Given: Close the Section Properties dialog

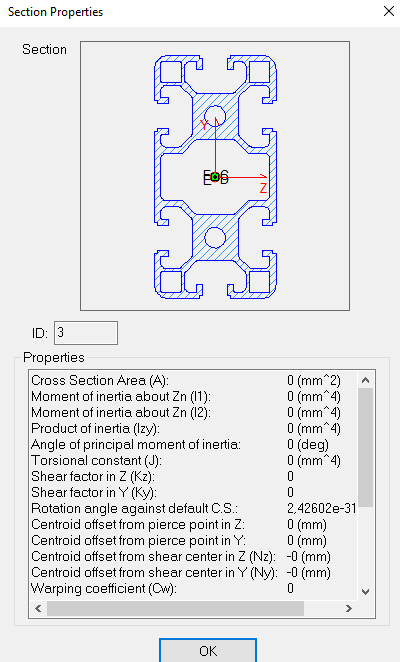Looking at the screenshot, I should click(389, 11).
